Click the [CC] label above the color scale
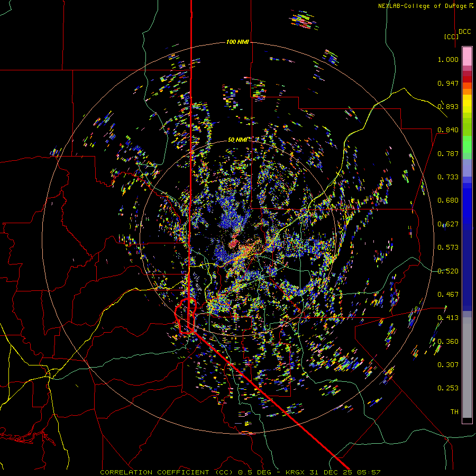Screen dimensions: 476x476 pyautogui.click(x=451, y=36)
